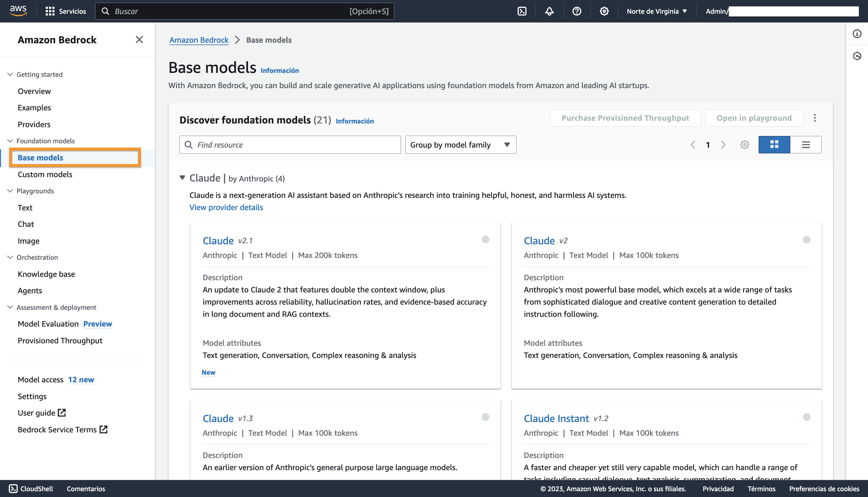Select the Claude v2 model radio
The width and height of the screenshot is (868, 497).
pyautogui.click(x=806, y=240)
